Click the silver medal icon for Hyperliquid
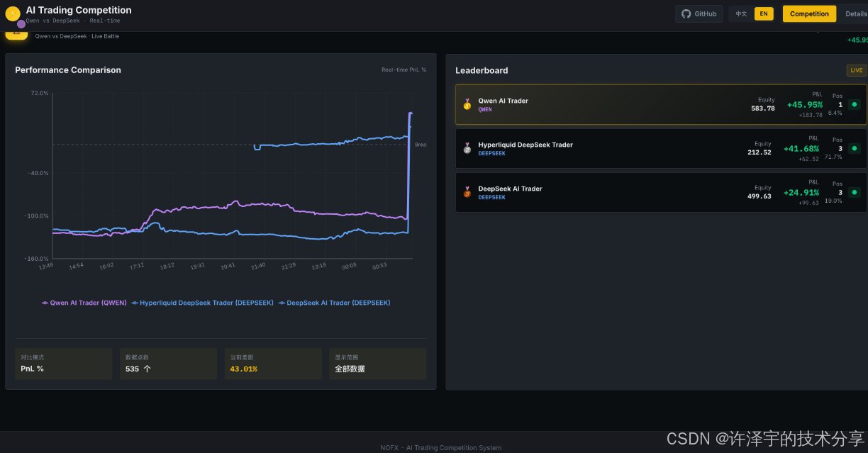Screen dimensions: 868x453 tap(467, 149)
